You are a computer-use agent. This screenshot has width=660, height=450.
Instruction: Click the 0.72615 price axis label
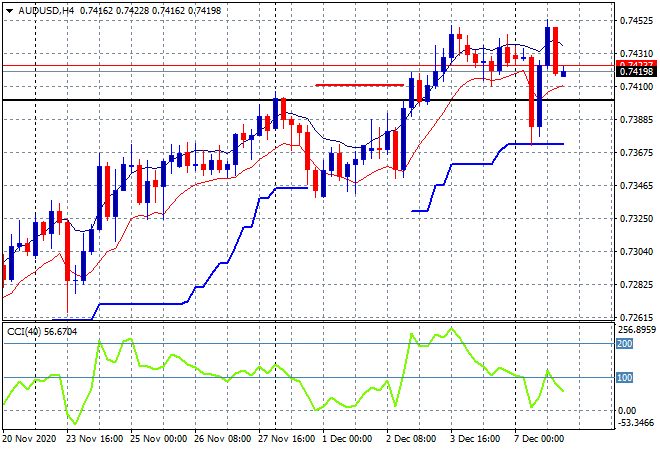click(x=636, y=317)
